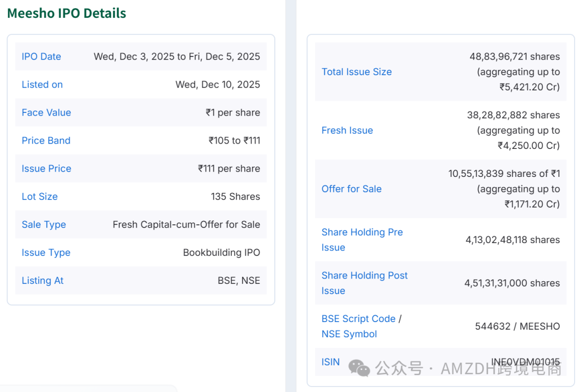Click the Meesho IPO Details heading
The height and width of the screenshot is (392, 581).
coord(67,13)
